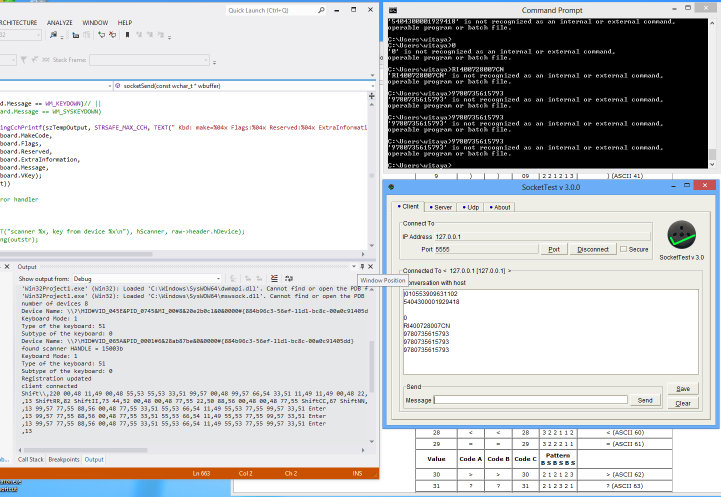Click the split editor icon above scrollbar
This screenshot has width=721, height=497.
tap(372, 96)
